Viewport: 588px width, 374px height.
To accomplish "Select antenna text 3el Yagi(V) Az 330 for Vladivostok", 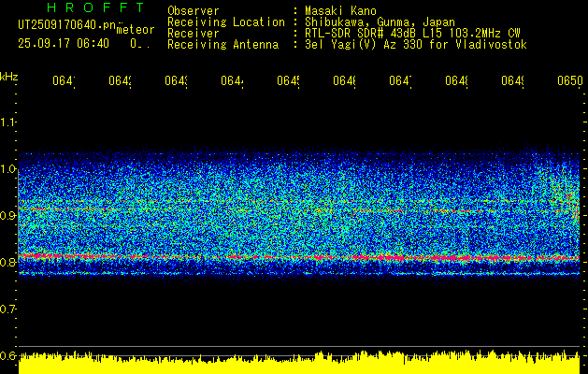I will tap(416, 45).
